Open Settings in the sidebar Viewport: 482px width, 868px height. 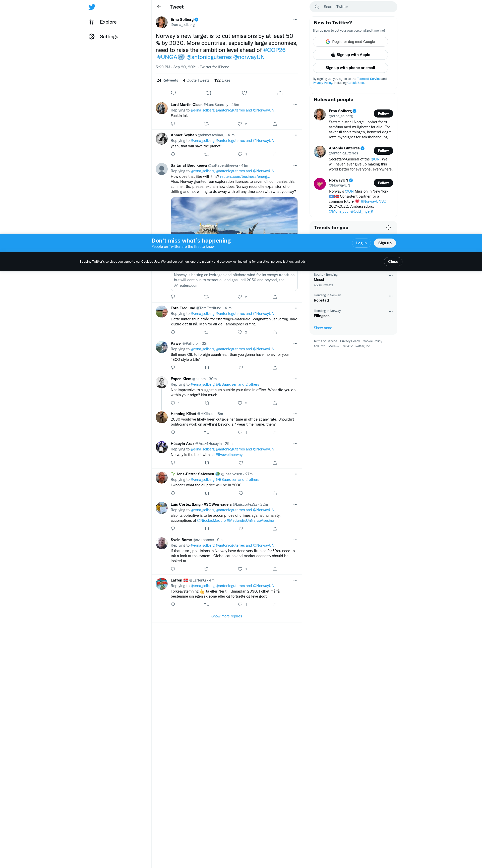click(108, 36)
